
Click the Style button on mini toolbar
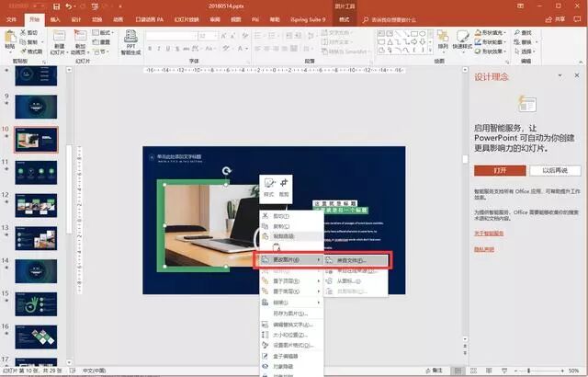[269, 188]
